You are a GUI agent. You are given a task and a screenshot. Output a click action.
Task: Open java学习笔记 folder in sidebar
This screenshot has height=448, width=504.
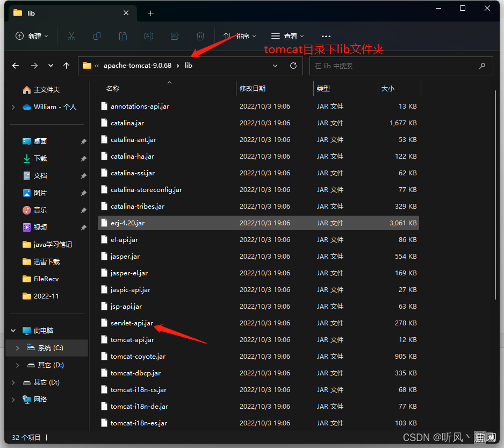pos(47,245)
